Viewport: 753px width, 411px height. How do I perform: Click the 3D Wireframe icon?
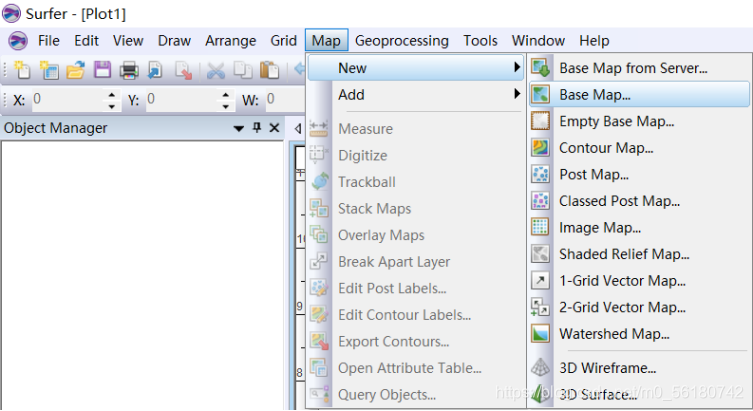[x=540, y=368]
